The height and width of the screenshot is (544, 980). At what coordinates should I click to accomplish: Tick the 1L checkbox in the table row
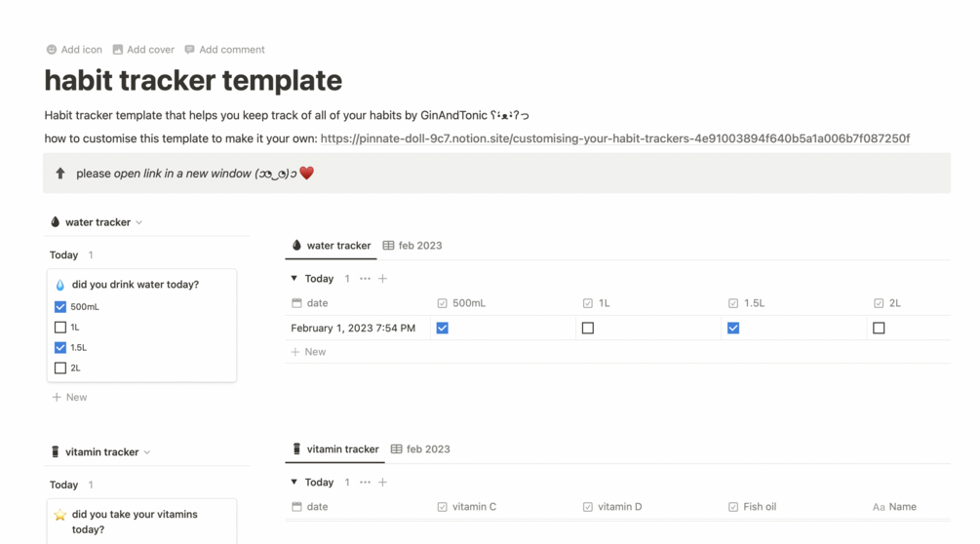tap(588, 329)
